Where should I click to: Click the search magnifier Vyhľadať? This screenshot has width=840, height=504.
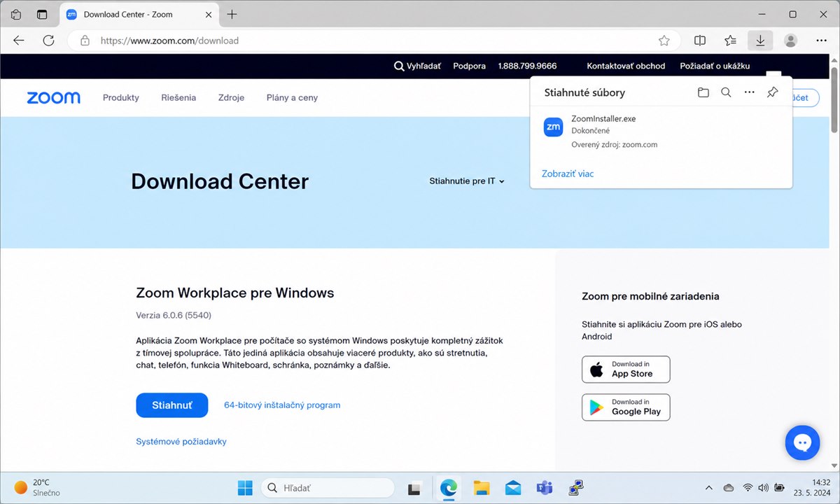coord(418,66)
